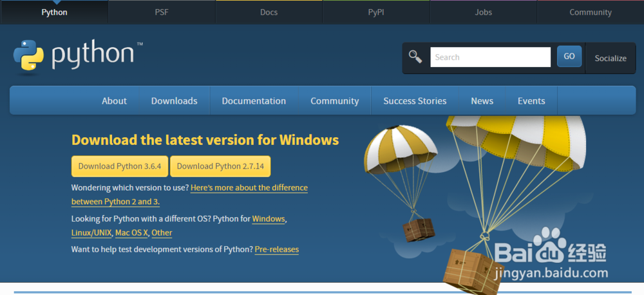The height and width of the screenshot is (295, 644).
Task: Open the Success Stories menu item
Action: pos(415,100)
